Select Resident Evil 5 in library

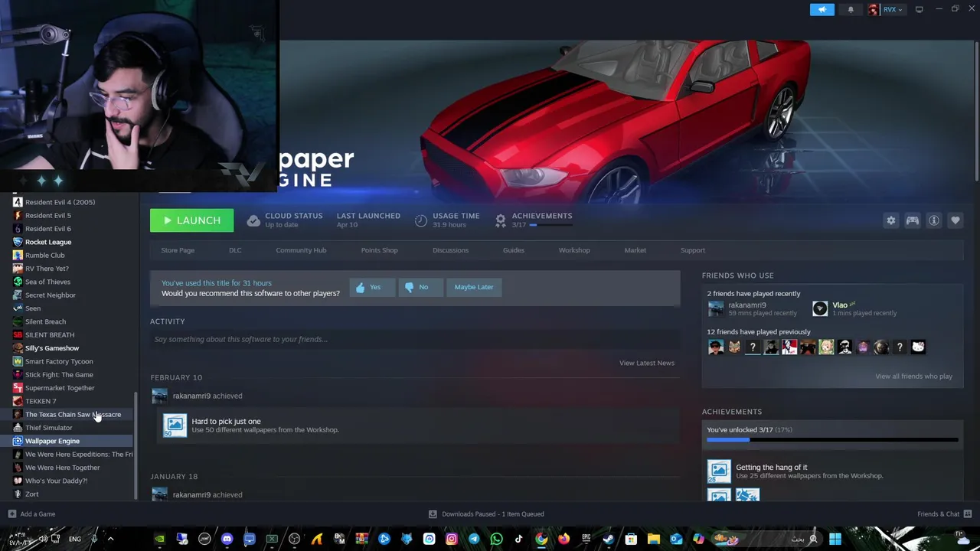click(x=47, y=215)
